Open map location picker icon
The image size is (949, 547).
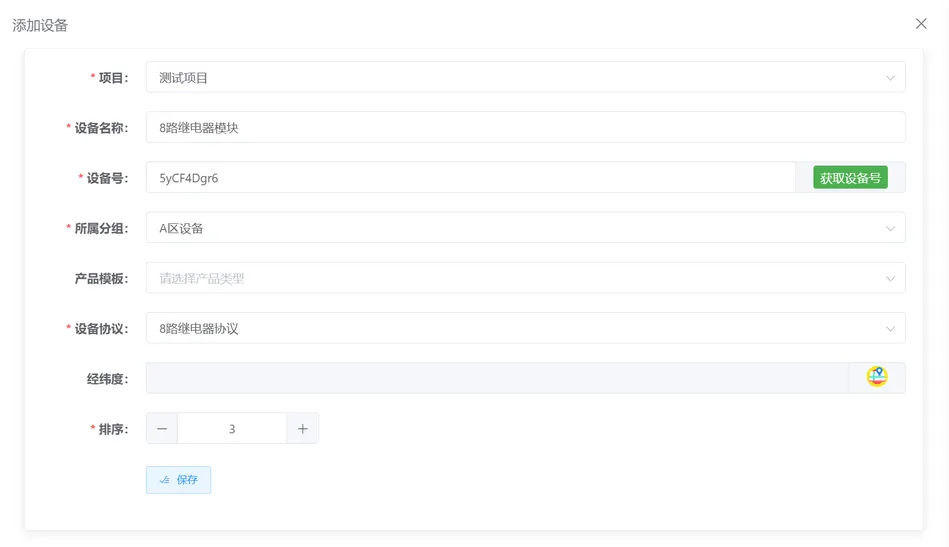(876, 377)
